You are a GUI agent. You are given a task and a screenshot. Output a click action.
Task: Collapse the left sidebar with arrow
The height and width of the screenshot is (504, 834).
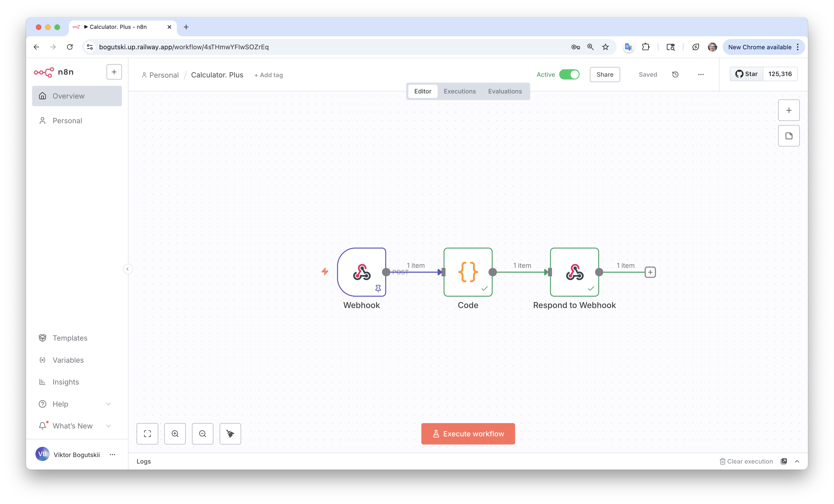(128, 269)
